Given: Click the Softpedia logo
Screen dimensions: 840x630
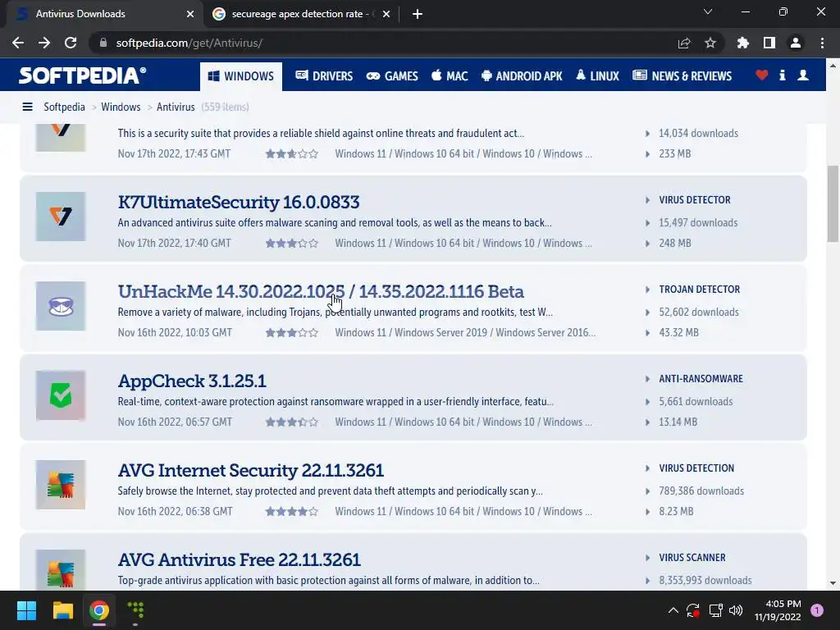Looking at the screenshot, I should pyautogui.click(x=82, y=75).
